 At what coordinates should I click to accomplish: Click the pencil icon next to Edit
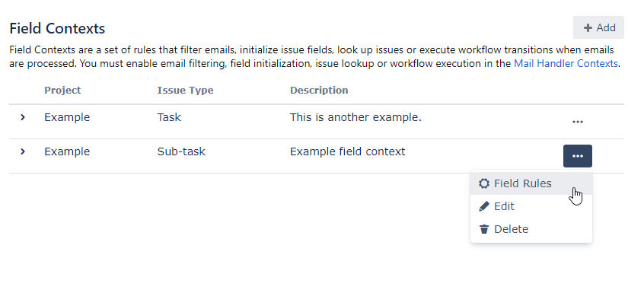point(484,206)
